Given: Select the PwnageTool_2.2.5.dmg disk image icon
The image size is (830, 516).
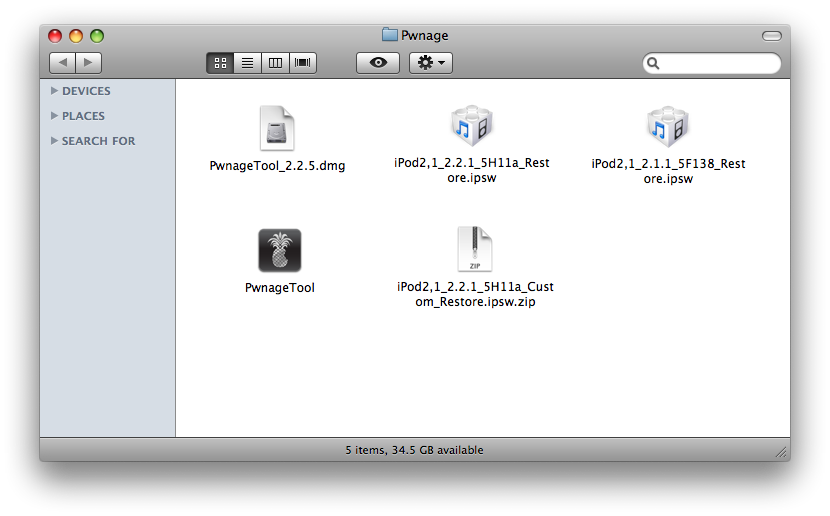Looking at the screenshot, I should pyautogui.click(x=277, y=128).
